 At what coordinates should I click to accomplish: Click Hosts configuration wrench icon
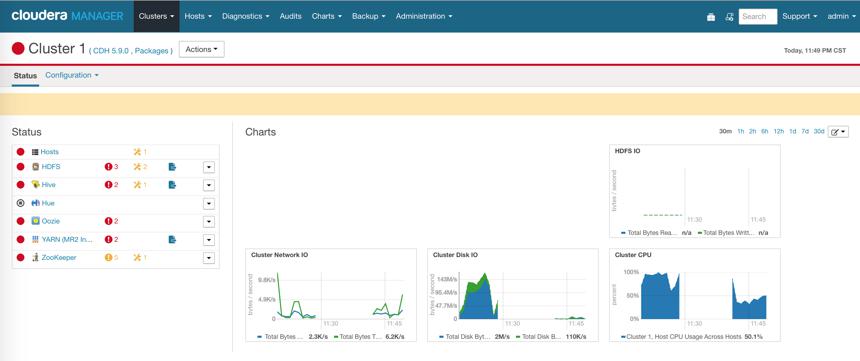click(x=140, y=152)
